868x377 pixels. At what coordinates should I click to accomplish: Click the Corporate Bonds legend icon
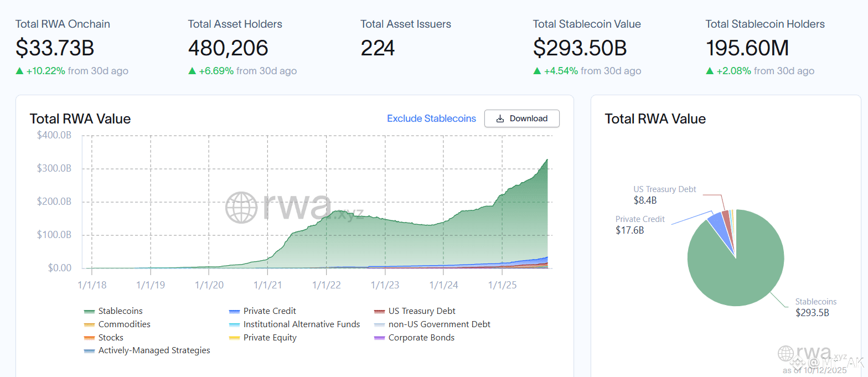(379, 338)
